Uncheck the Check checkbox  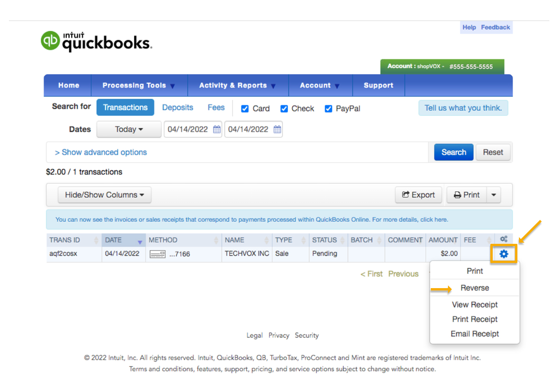click(x=284, y=109)
